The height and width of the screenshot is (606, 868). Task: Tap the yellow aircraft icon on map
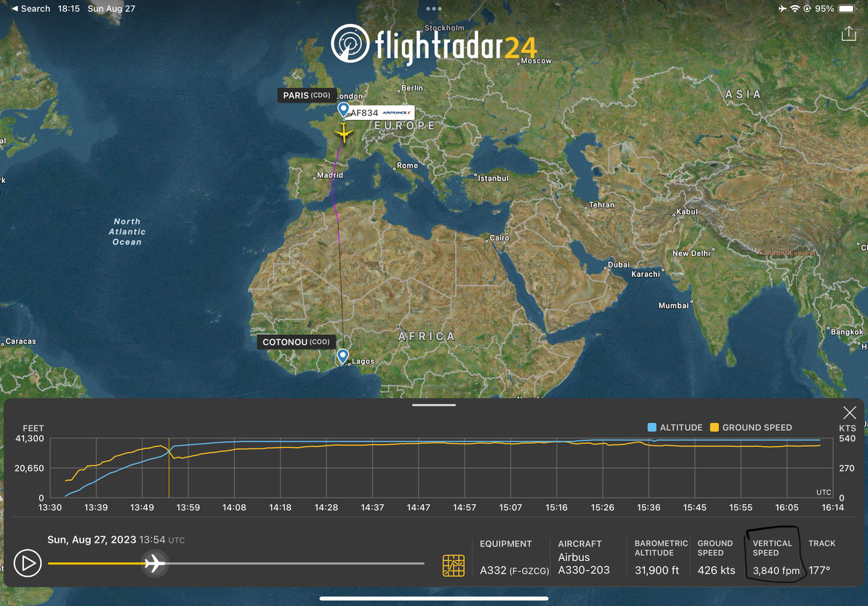(x=344, y=133)
